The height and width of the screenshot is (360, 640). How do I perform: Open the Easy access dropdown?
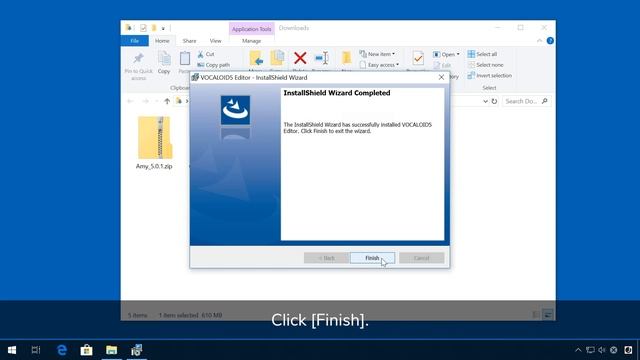(x=379, y=65)
